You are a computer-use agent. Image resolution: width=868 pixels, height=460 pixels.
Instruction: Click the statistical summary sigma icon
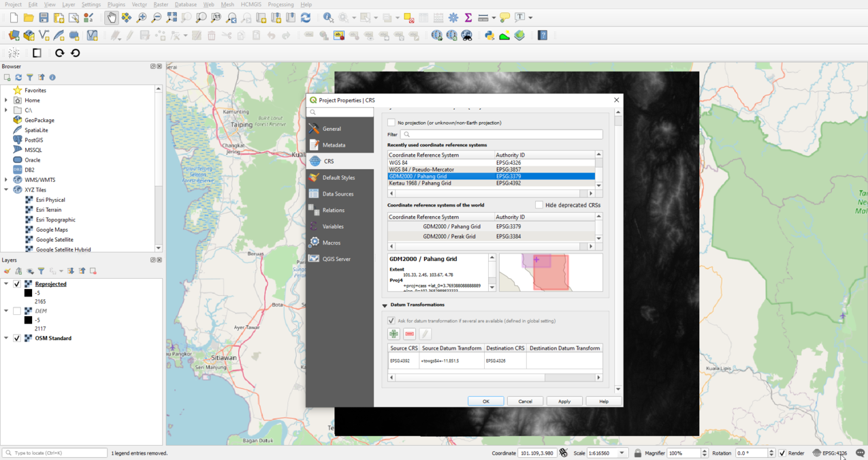[x=468, y=17]
